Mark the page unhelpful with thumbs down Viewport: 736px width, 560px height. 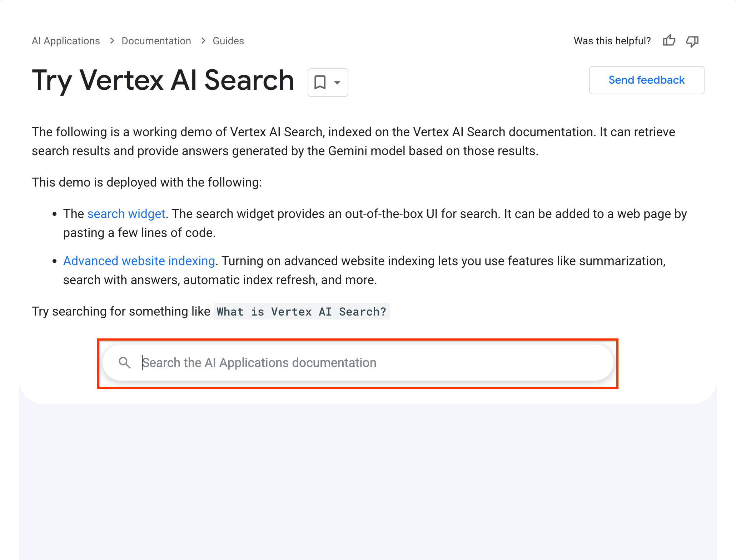(692, 41)
